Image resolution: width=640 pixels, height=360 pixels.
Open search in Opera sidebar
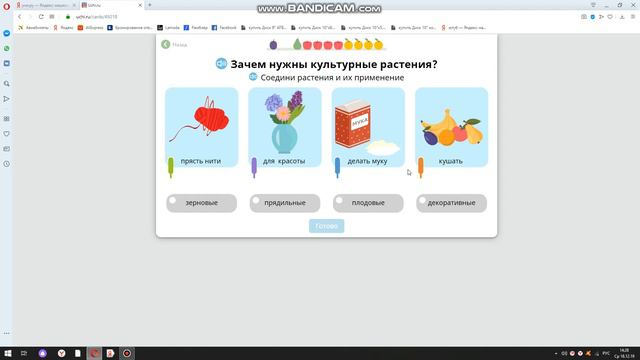pyautogui.click(x=7, y=84)
